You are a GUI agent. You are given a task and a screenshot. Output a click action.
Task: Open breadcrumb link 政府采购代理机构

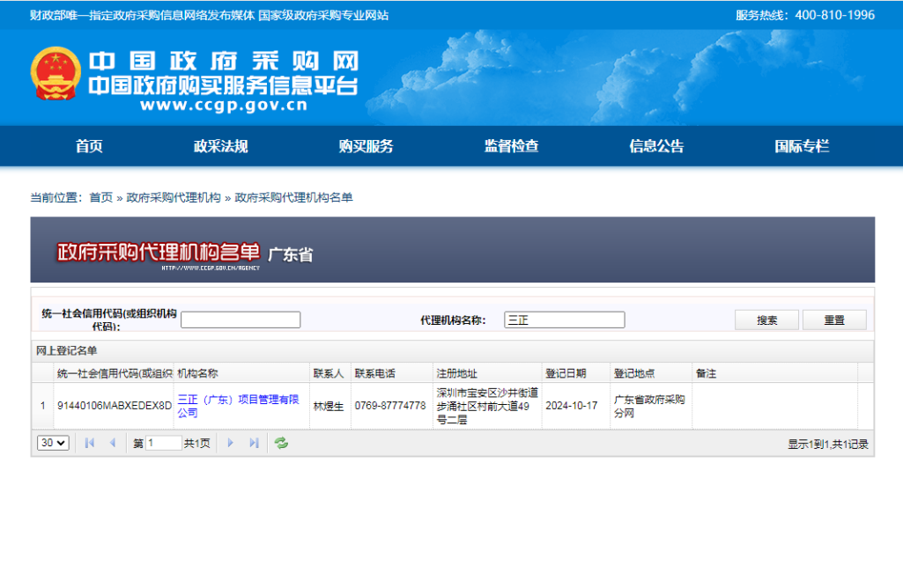point(174,197)
